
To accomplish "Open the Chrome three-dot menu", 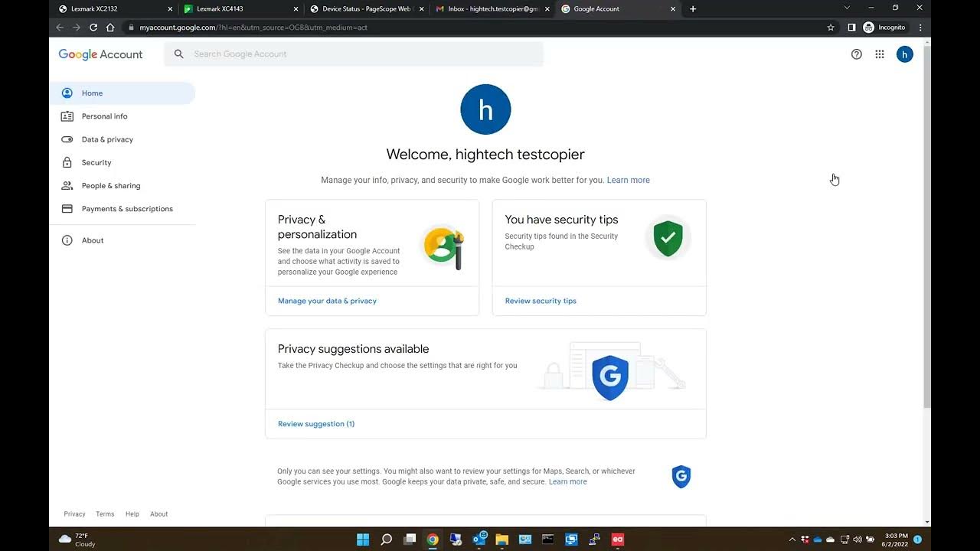I will pos(920,28).
